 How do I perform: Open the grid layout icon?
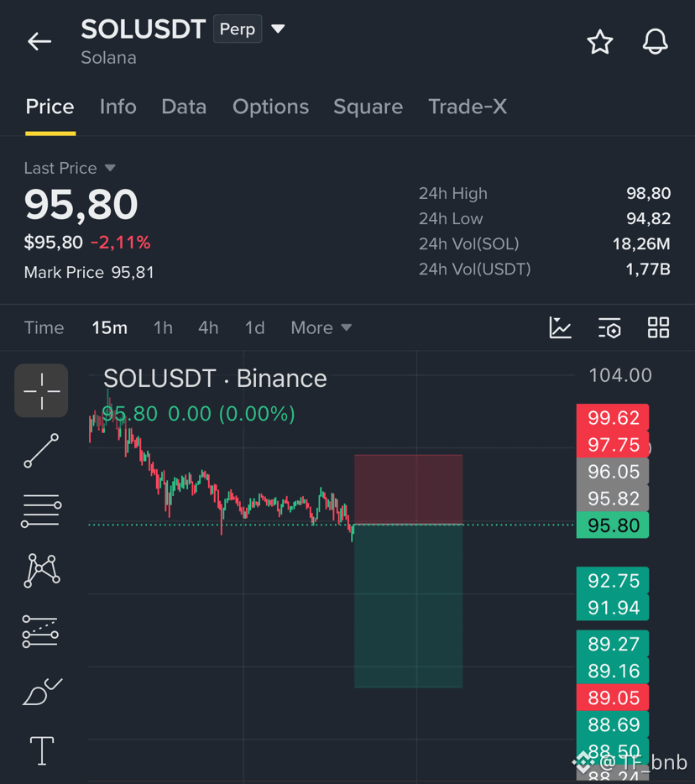pyautogui.click(x=658, y=328)
